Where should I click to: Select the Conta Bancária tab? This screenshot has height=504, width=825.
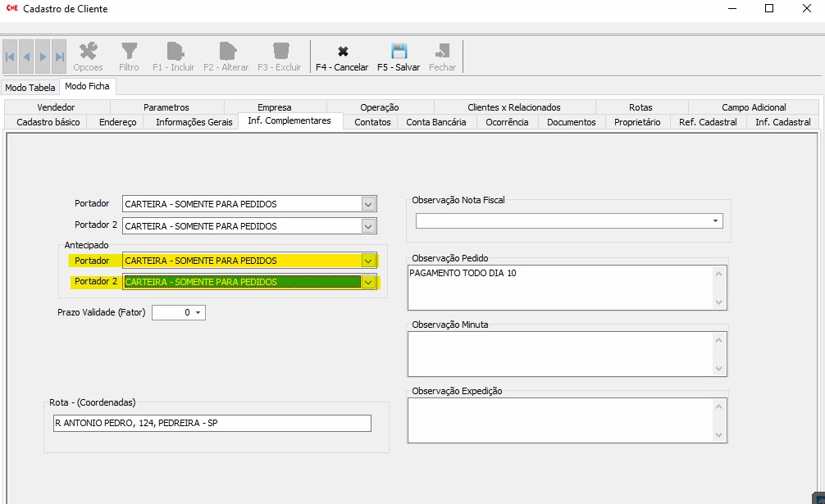(435, 122)
